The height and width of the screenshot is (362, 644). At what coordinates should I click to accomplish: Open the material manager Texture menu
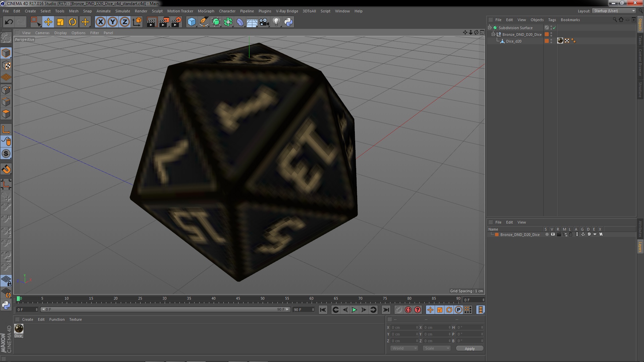75,319
